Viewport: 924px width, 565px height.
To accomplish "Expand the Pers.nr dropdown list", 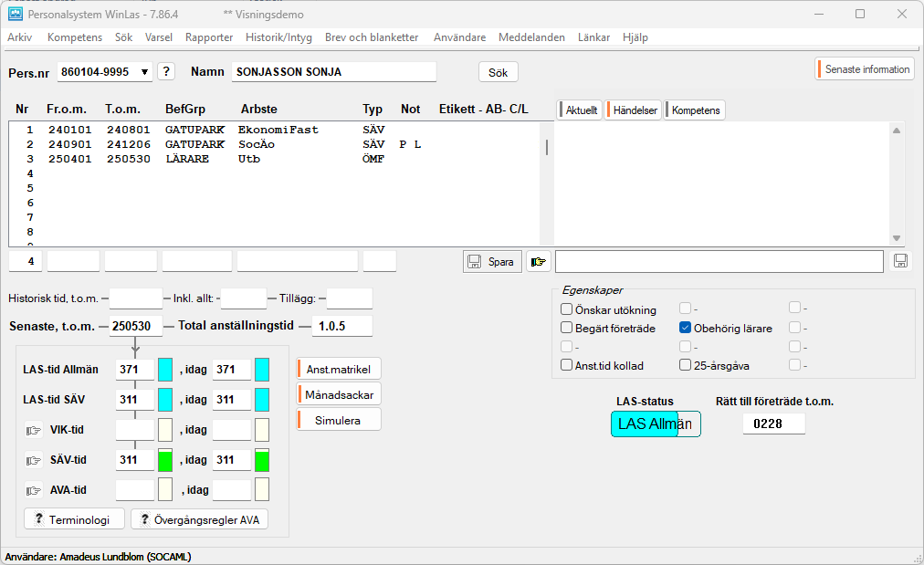I will click(x=145, y=72).
